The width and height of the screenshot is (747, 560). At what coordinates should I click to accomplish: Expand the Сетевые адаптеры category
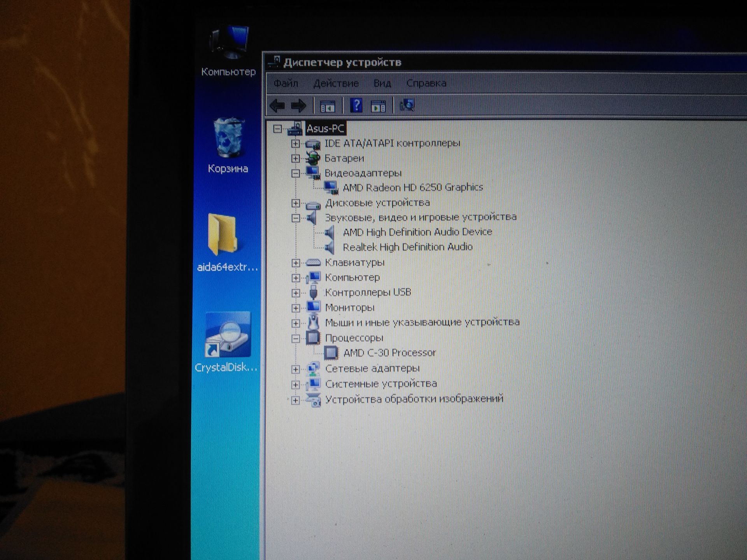coord(296,369)
